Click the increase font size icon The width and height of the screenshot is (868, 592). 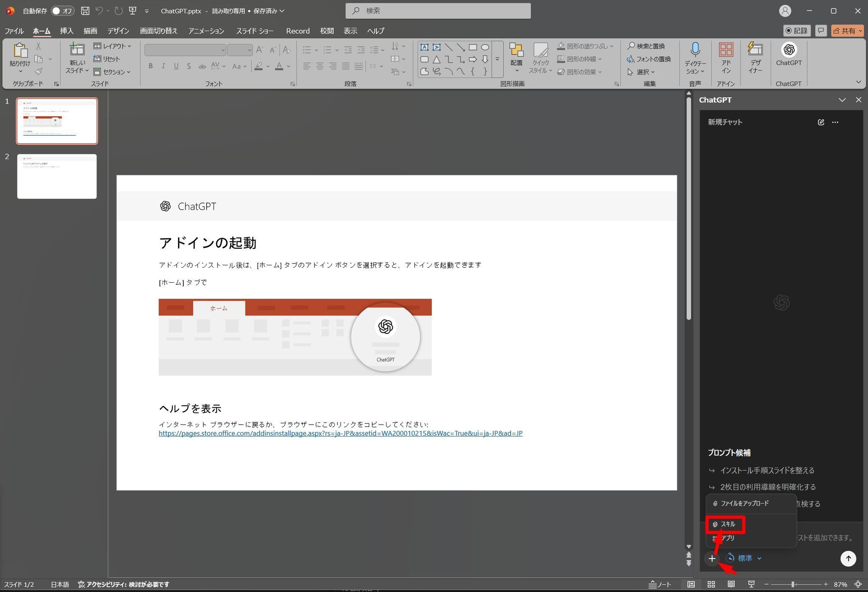260,50
